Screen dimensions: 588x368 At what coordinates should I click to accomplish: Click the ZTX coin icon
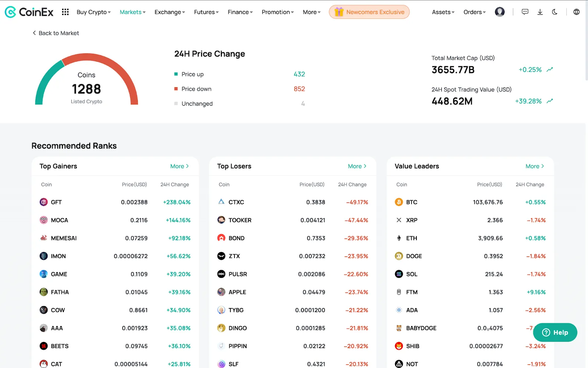(x=221, y=256)
